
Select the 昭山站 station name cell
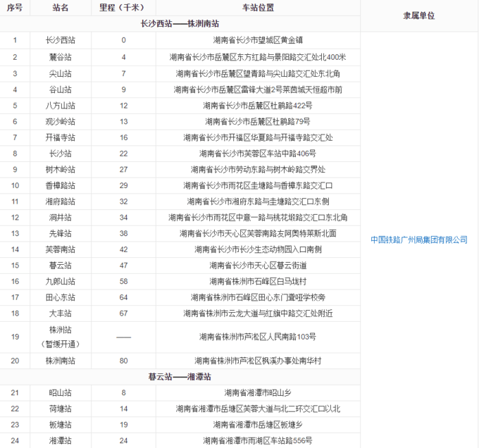coord(61,392)
